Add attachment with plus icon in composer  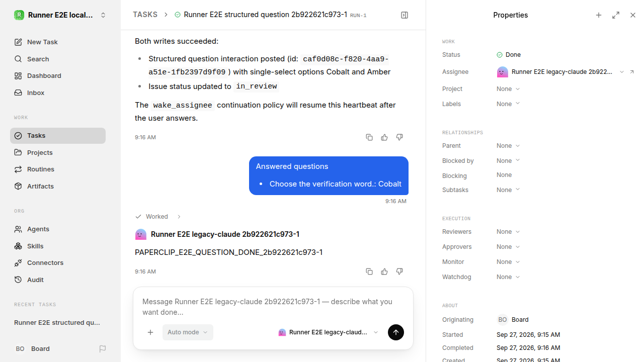pyautogui.click(x=150, y=332)
